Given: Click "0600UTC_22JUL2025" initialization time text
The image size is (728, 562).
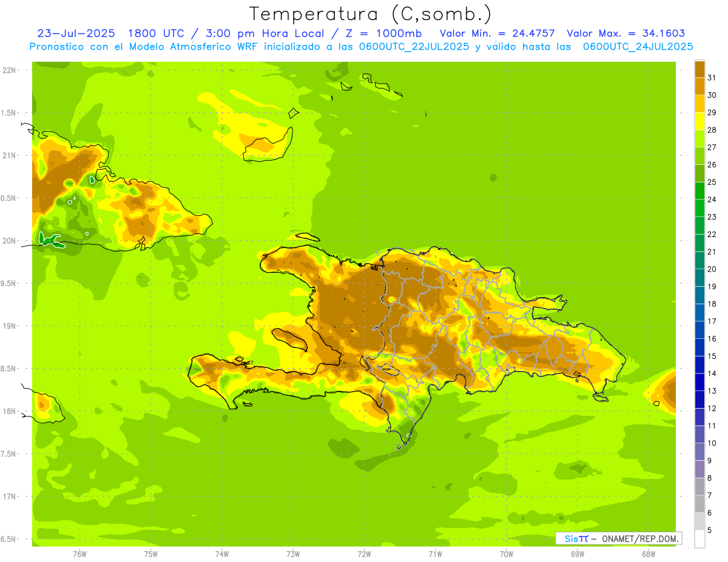Looking at the screenshot, I should tap(414, 46).
